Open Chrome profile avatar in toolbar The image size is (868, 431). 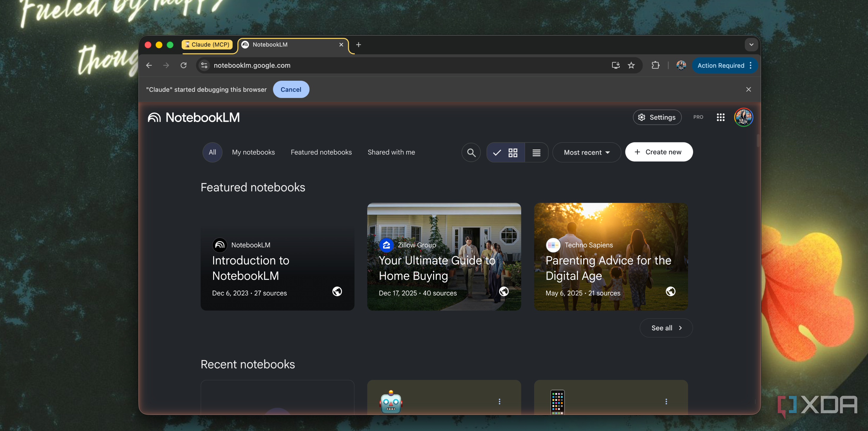point(681,65)
